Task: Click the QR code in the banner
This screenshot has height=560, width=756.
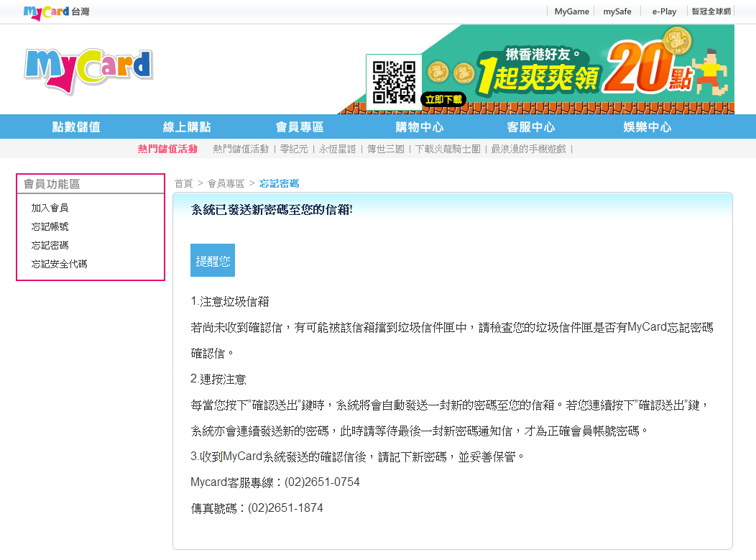Action: point(393,82)
